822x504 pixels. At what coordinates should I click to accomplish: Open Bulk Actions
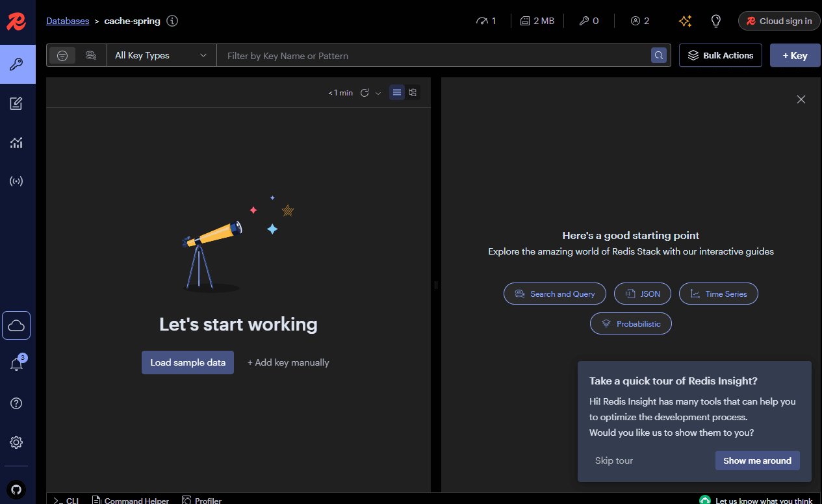tap(721, 55)
